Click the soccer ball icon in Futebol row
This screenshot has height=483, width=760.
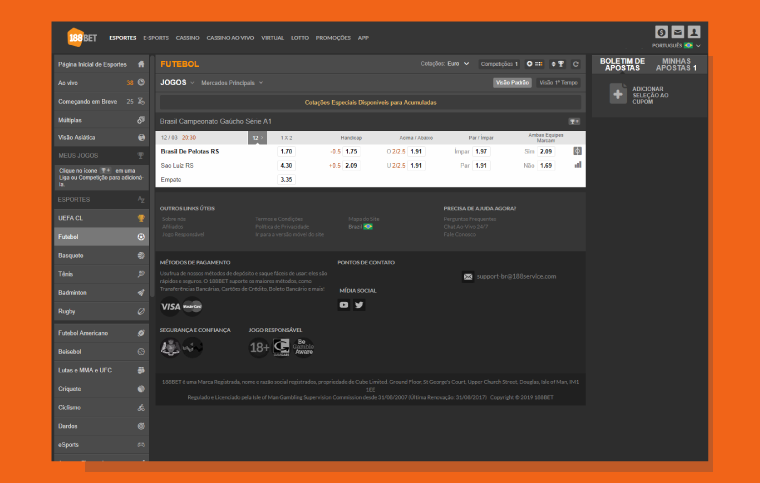click(x=141, y=237)
